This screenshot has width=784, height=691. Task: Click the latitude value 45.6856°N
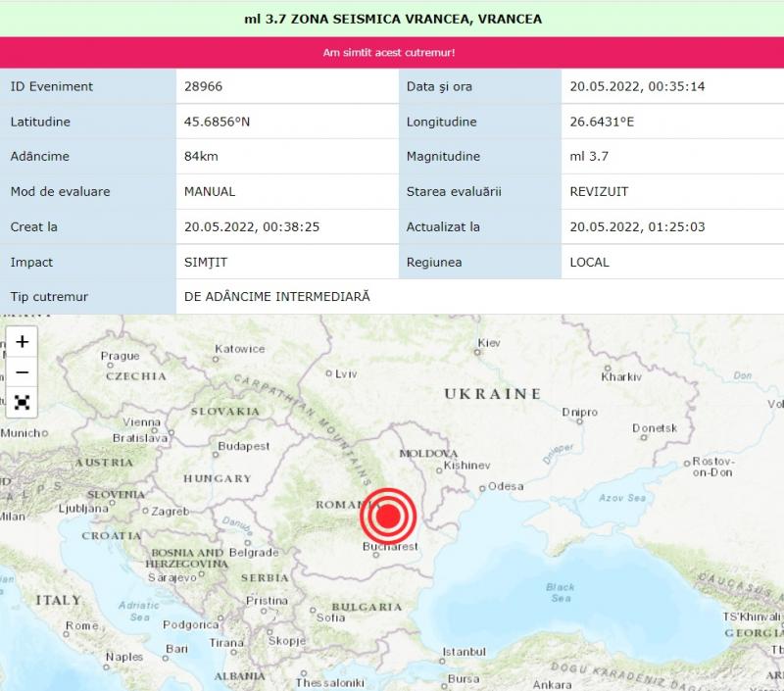(217, 122)
